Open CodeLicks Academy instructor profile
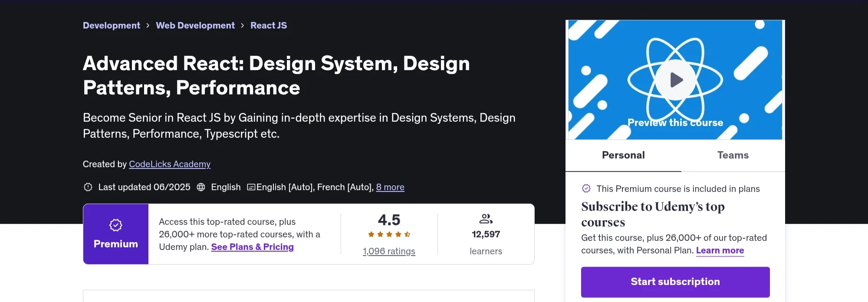This screenshot has height=302, width=868. coord(170,164)
